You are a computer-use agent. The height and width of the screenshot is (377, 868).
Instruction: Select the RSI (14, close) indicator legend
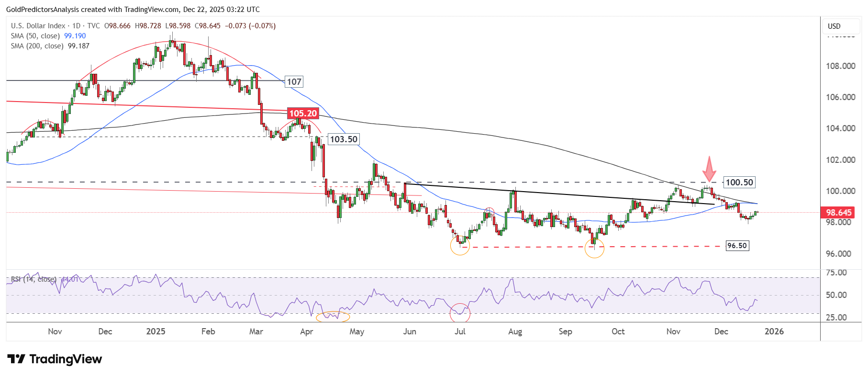(x=33, y=279)
